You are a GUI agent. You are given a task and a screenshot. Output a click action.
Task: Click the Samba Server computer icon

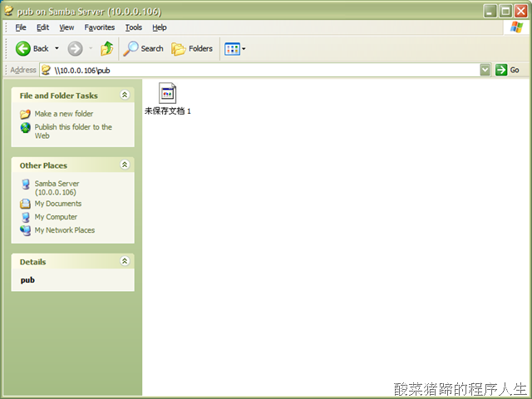(26, 185)
